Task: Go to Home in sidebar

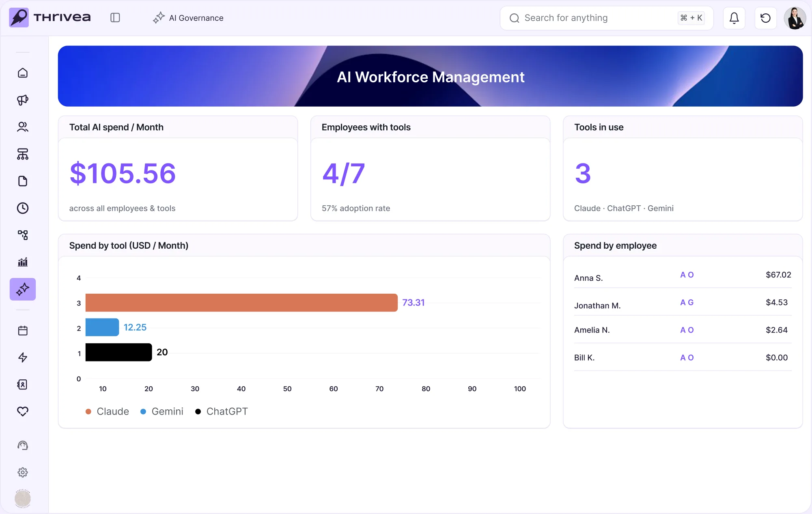Action: [x=23, y=73]
